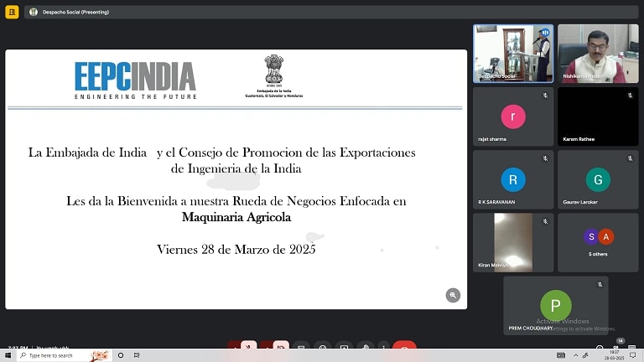Show hidden system tray icons chevron
Viewport: 644px width, 362px height.
tap(576, 355)
